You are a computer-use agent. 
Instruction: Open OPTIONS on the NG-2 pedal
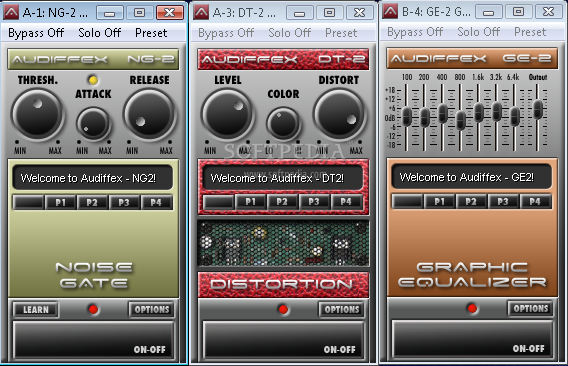[152, 309]
